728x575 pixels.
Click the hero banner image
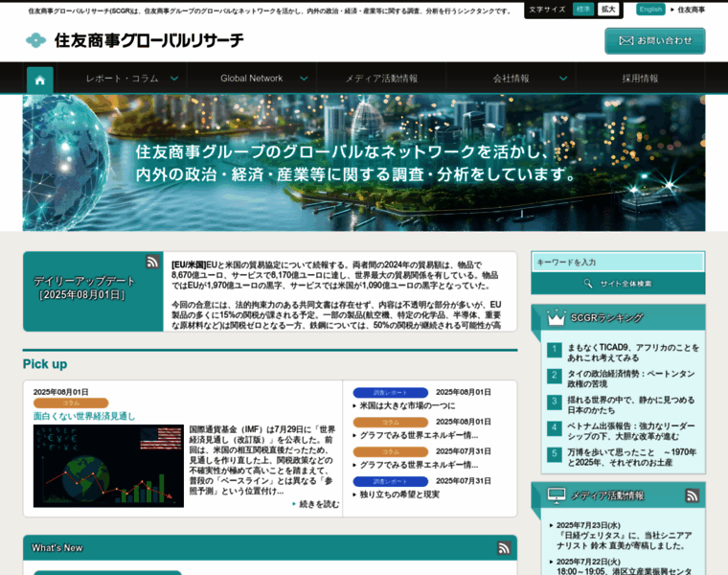(364, 163)
